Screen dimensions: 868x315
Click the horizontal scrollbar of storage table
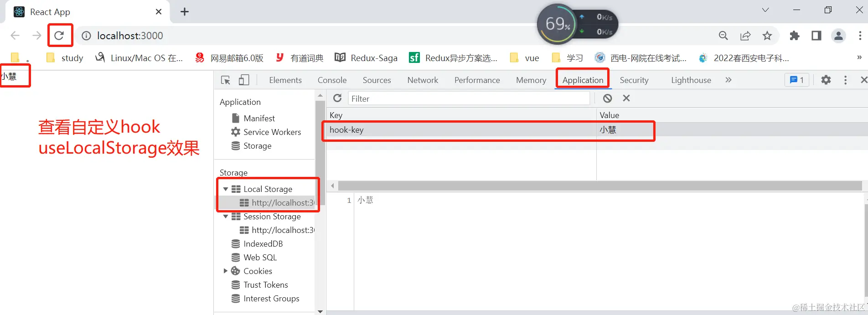pos(600,186)
